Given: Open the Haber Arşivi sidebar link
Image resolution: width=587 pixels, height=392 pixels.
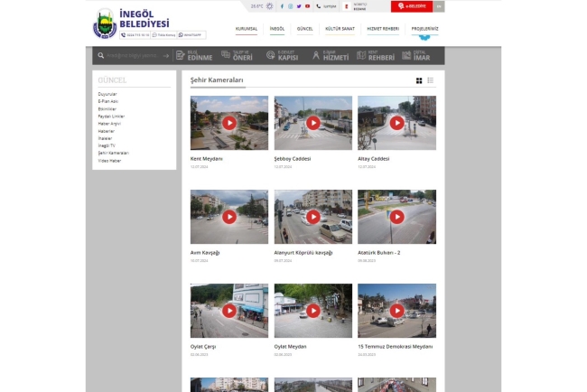Looking at the screenshot, I should pyautogui.click(x=109, y=124).
